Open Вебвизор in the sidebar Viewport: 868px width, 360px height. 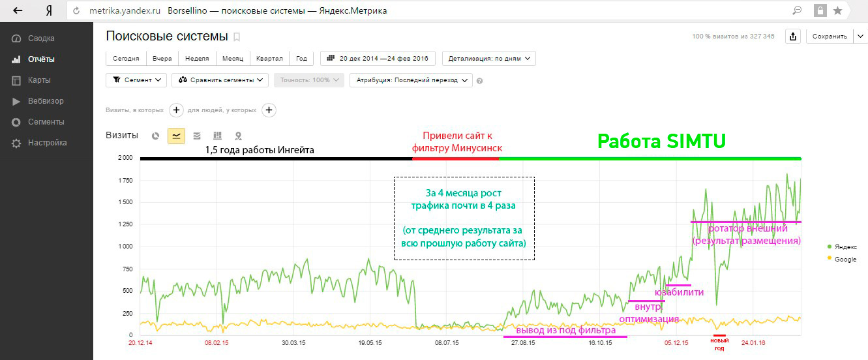46,101
